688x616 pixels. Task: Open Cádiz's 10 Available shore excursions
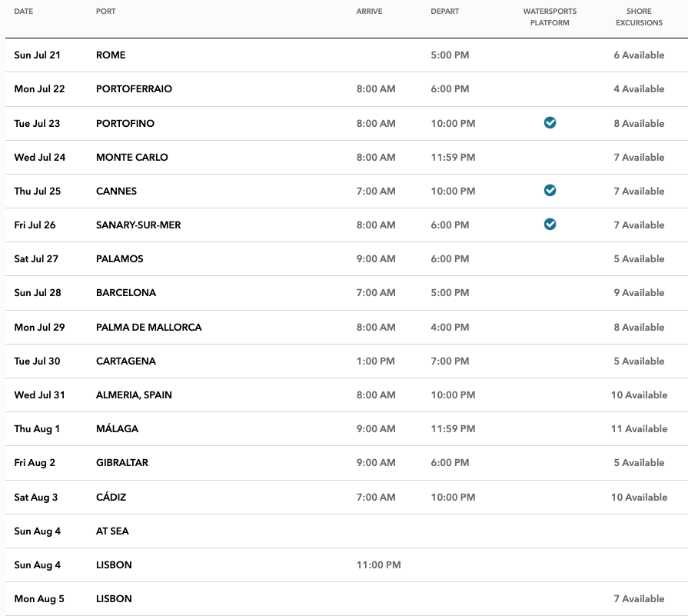pyautogui.click(x=639, y=498)
